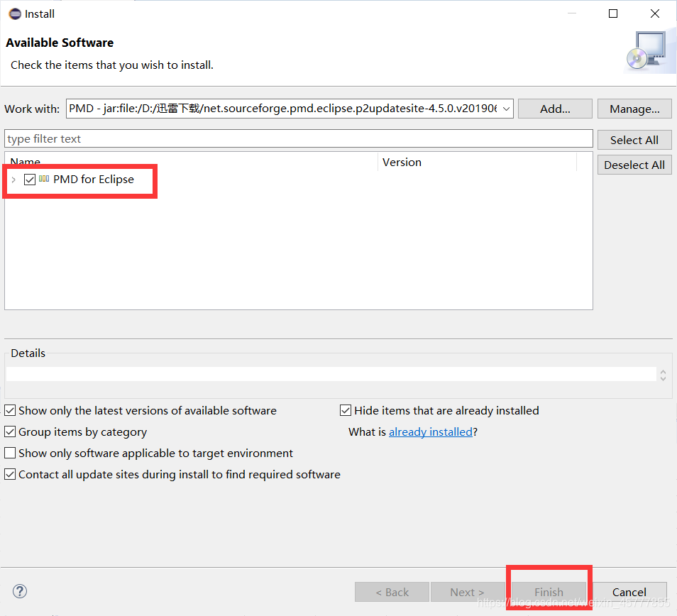677x616 pixels.
Task: Click the Eclipse logo in title bar
Action: 15,13
